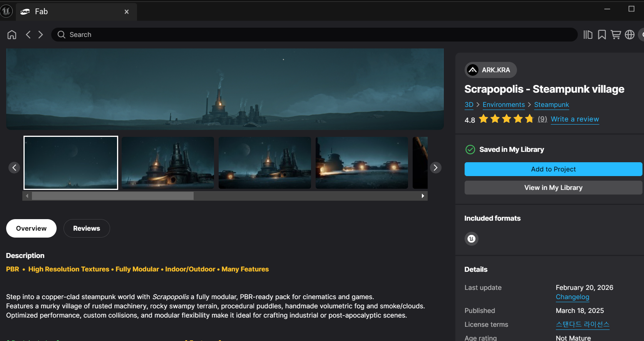Click the Fab window tab

[x=76, y=12]
